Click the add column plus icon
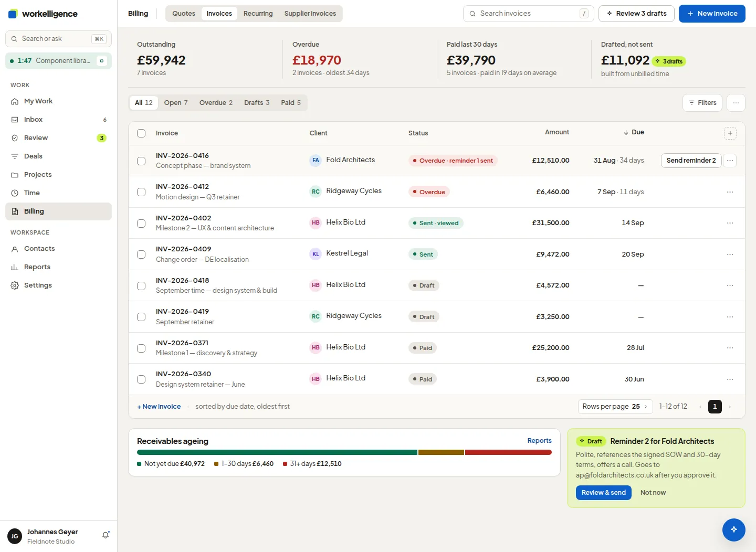Screen dimensions: 756x552 [x=730, y=133]
